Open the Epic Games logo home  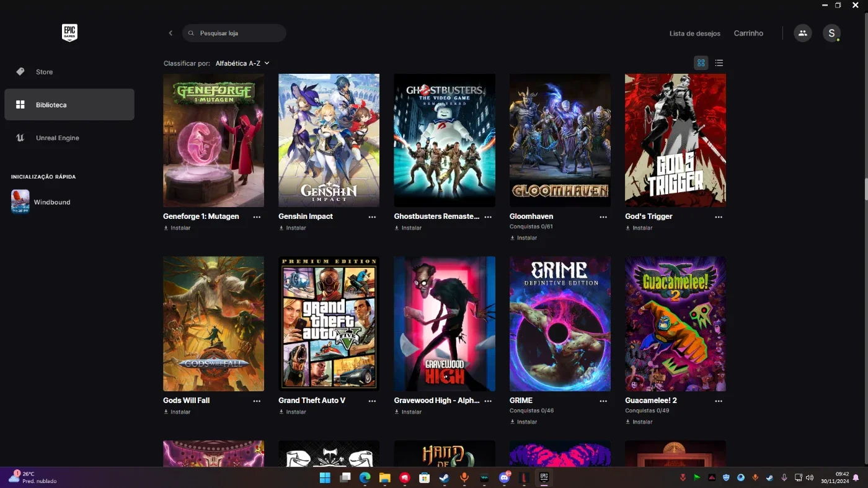69,33
